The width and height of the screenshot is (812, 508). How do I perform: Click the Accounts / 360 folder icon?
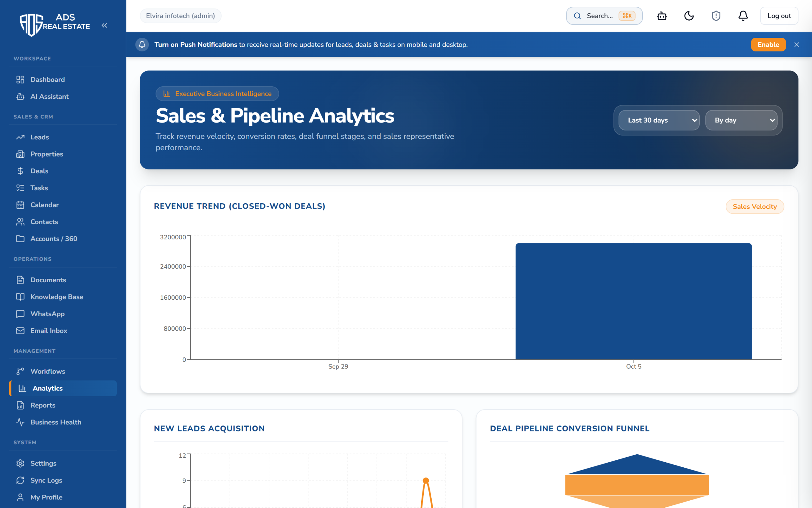[x=20, y=238]
